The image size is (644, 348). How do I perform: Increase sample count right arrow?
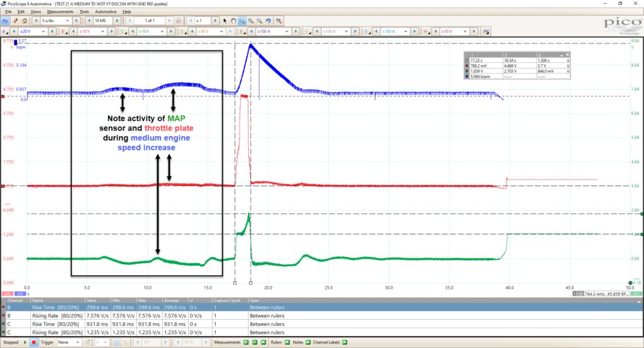[117, 21]
